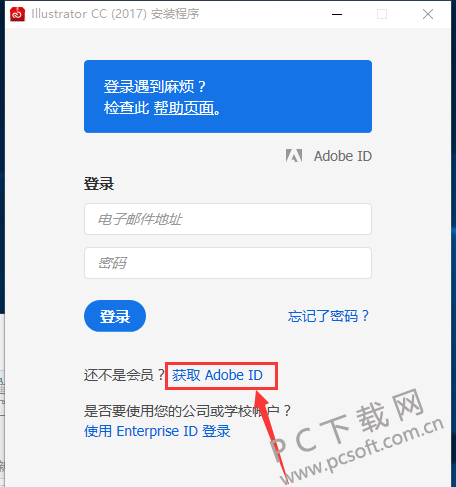Click the Adobe ID label text
Screen dimensions: 456x487
(x=343, y=156)
